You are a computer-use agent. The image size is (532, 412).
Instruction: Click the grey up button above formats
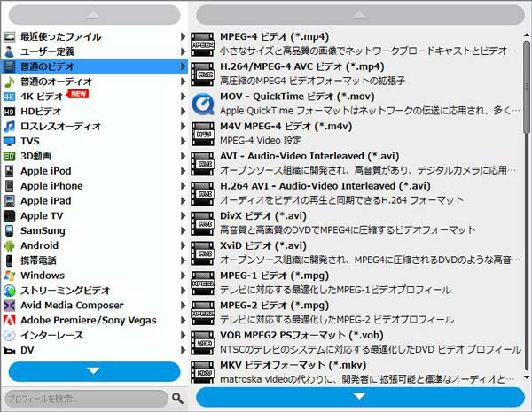click(360, 14)
